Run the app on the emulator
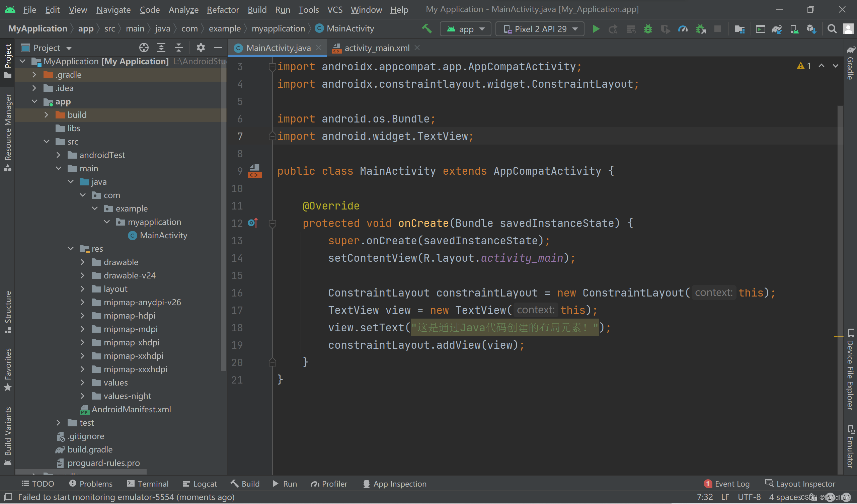Image resolution: width=857 pixels, height=504 pixels. [x=596, y=28]
